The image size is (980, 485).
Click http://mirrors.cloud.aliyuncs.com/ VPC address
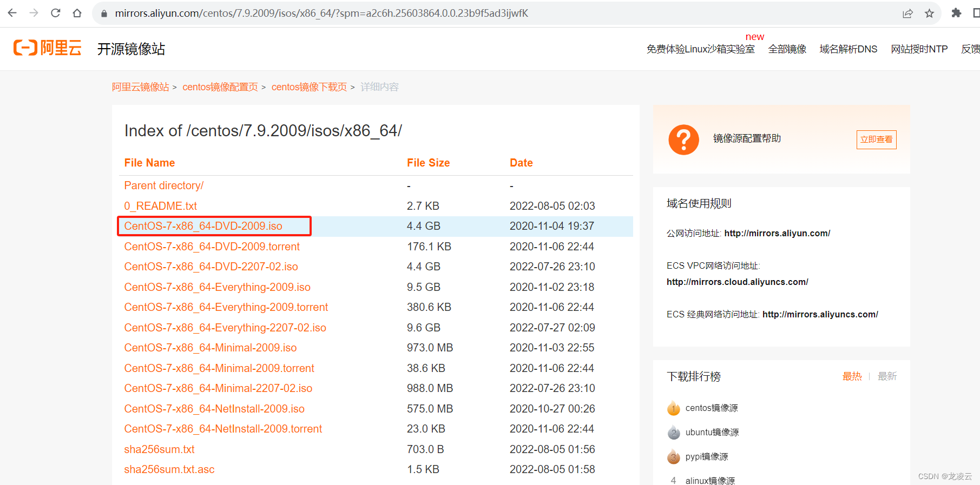738,282
